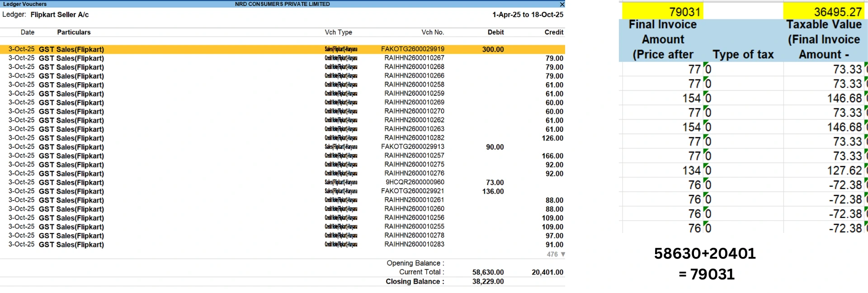Select voucher RAIHHN2600010262
Image resolution: width=868 pixels, height=293 pixels.
pos(283,120)
